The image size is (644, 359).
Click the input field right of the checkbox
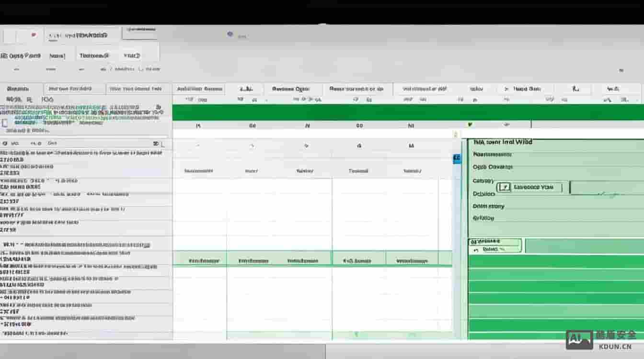tap(606, 188)
